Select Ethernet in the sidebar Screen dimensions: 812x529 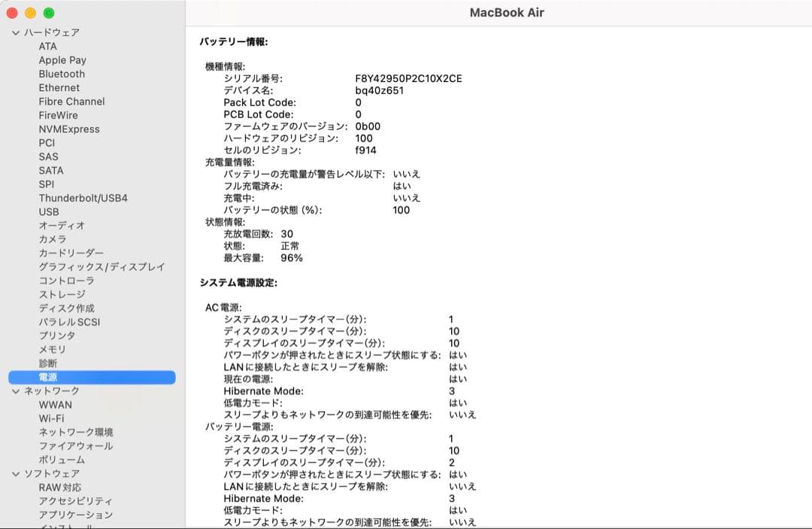(59, 87)
